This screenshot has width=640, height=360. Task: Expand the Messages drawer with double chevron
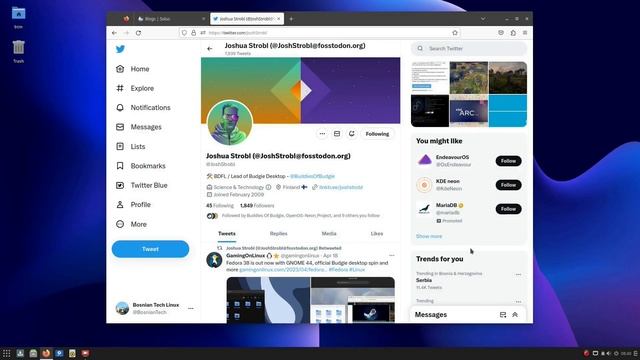point(515,315)
